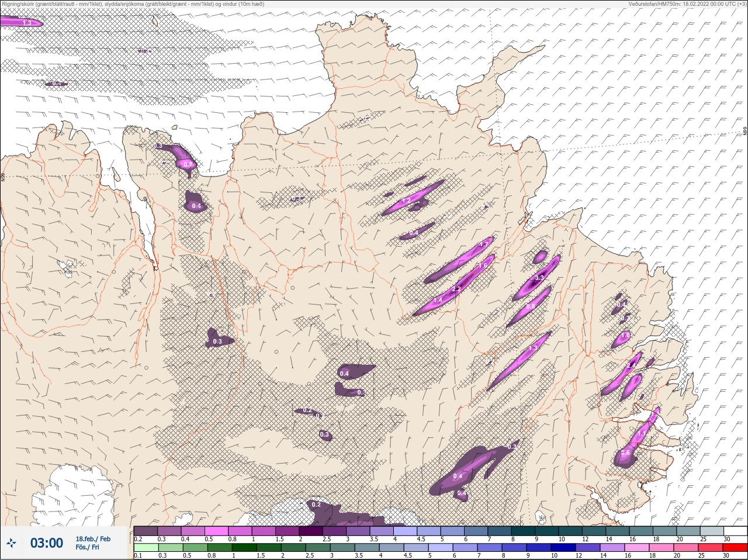Click the white upper legend swatch after 30
This screenshot has height=560, width=748.
tap(735, 531)
